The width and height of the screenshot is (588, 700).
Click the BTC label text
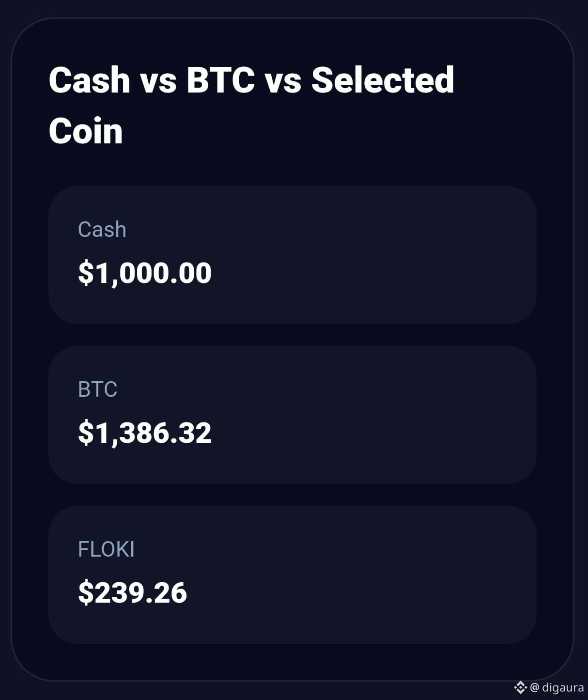[97, 389]
